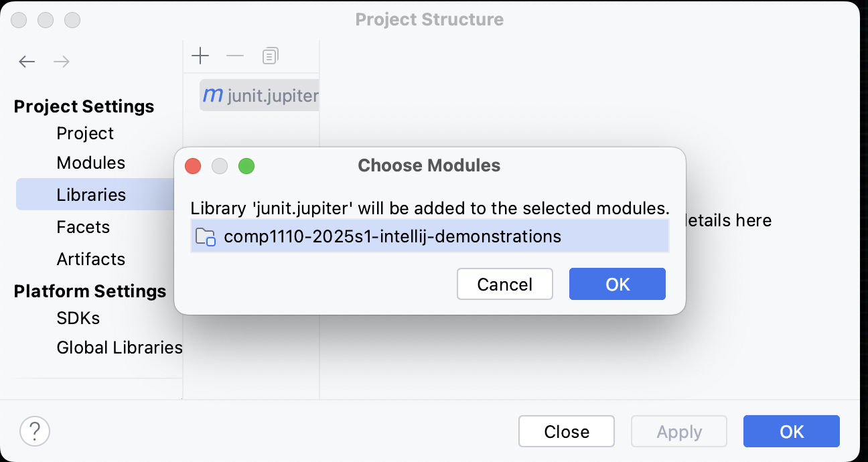Navigate forward with the right arrow
The height and width of the screenshot is (462, 868).
[62, 61]
